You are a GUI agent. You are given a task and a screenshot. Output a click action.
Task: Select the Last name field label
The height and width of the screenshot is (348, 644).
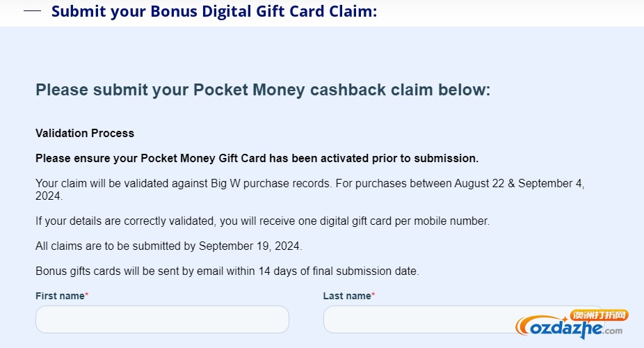click(x=347, y=296)
